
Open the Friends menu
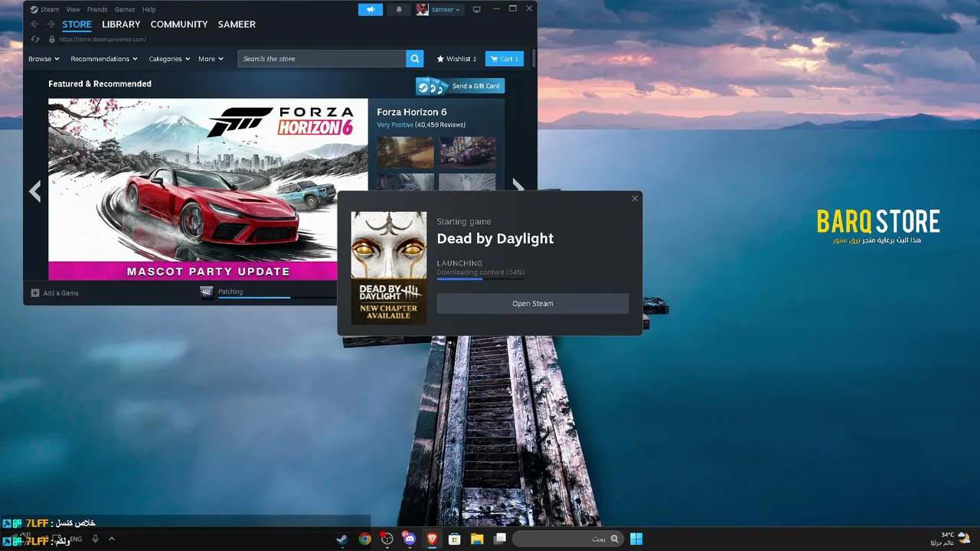[97, 10]
